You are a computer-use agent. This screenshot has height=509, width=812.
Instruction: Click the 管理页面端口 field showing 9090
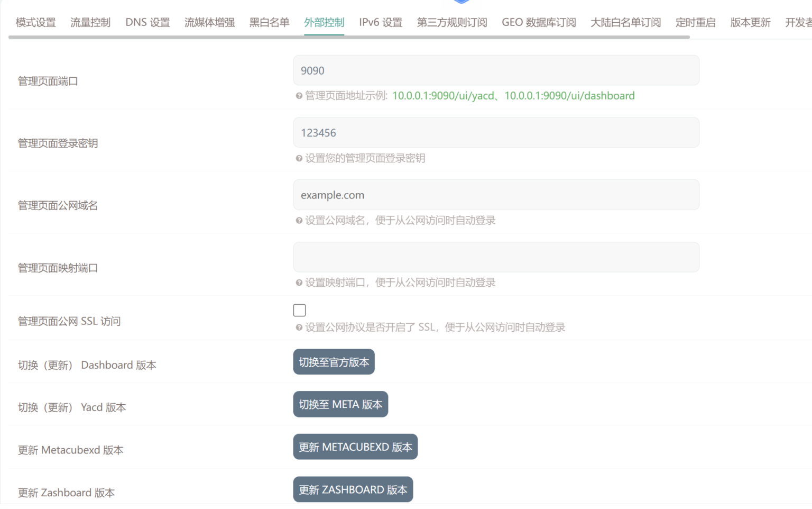[496, 70]
